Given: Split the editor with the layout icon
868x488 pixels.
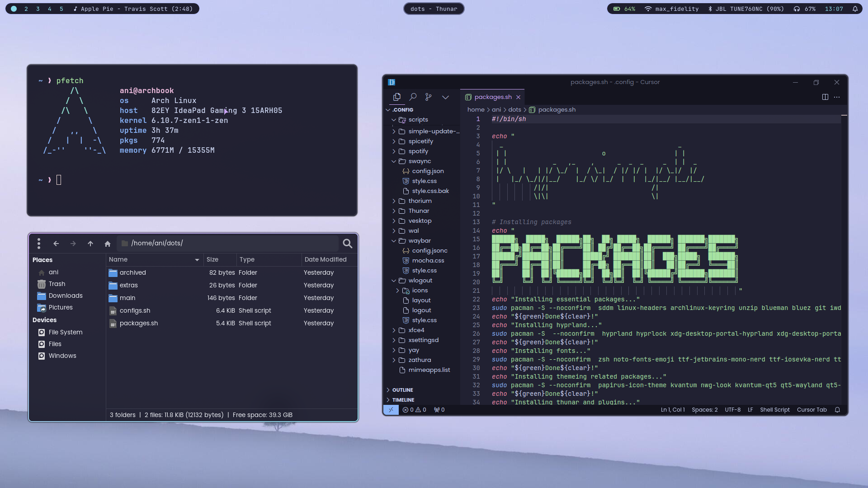Looking at the screenshot, I should (825, 97).
